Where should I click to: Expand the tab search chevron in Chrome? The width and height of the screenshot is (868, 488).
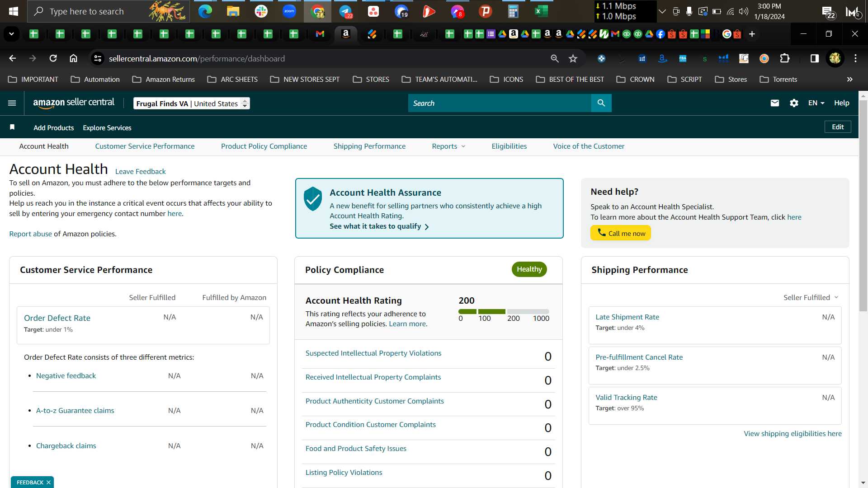coord(11,34)
